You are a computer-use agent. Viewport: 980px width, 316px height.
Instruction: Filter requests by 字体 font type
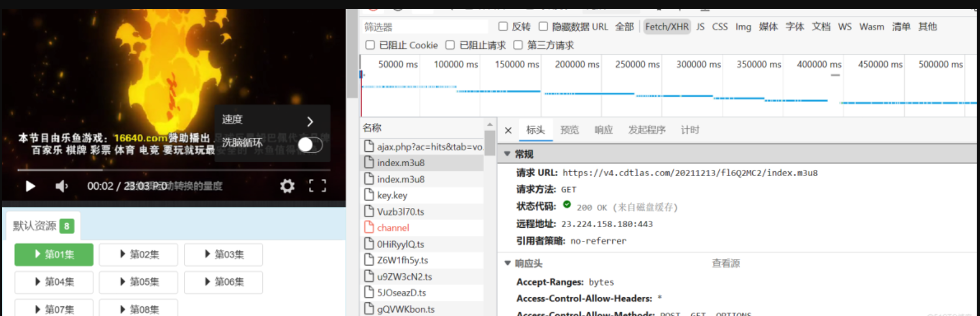(x=795, y=26)
